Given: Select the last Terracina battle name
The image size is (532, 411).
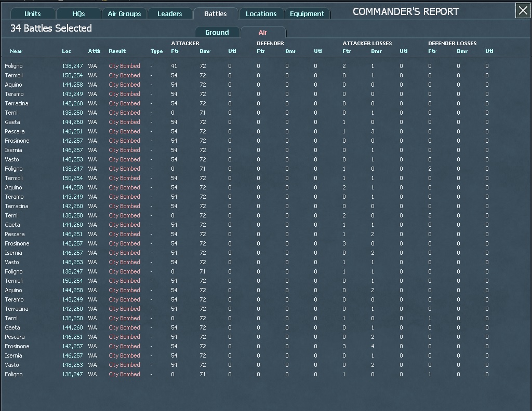Looking at the screenshot, I should [16, 309].
